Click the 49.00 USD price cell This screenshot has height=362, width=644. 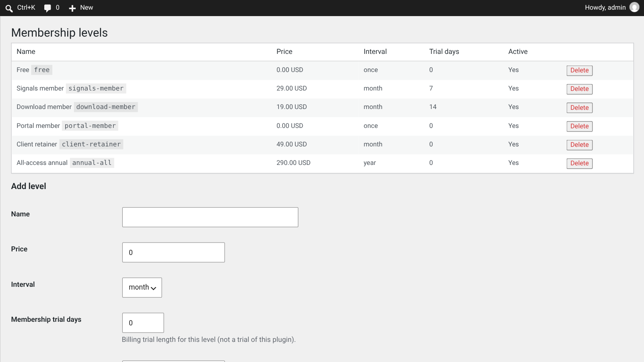click(291, 144)
